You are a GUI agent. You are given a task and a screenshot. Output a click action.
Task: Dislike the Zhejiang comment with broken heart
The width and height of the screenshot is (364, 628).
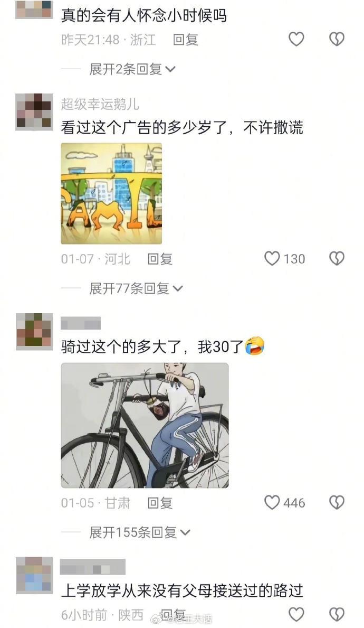[x=337, y=39]
